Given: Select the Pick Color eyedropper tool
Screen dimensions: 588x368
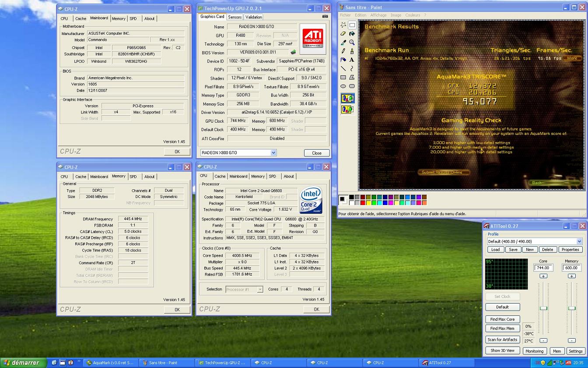Looking at the screenshot, I should point(343,42).
